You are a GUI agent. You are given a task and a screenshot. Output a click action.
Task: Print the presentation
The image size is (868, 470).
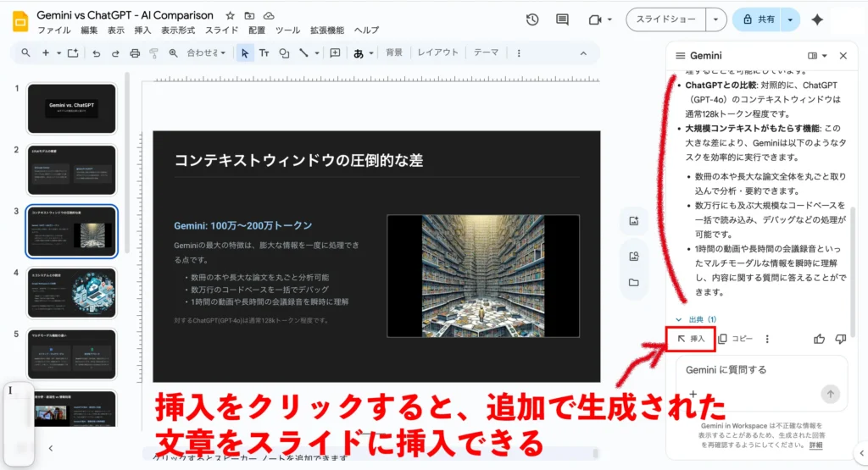pos(135,53)
